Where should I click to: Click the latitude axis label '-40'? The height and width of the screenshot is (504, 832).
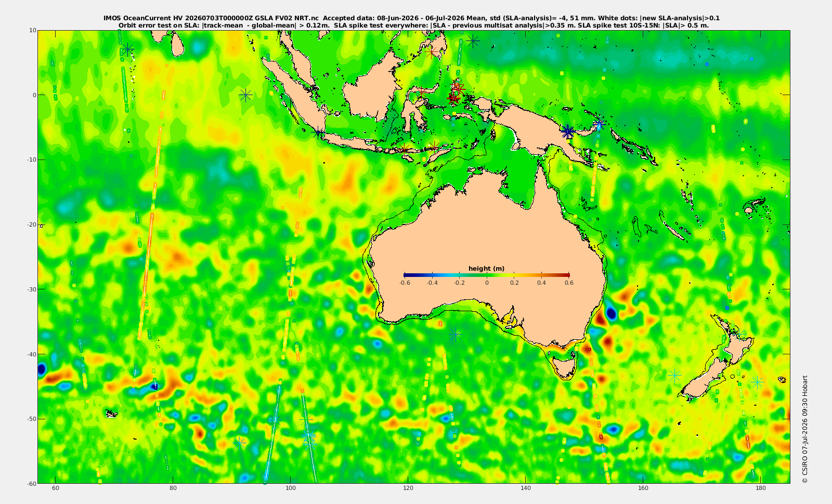[31, 354]
